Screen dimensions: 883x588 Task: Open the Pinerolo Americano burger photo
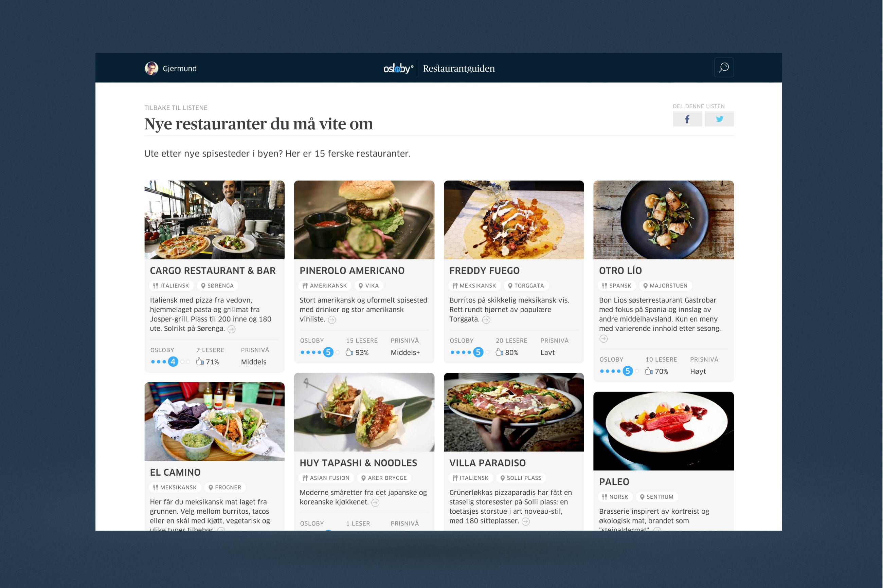(x=364, y=220)
